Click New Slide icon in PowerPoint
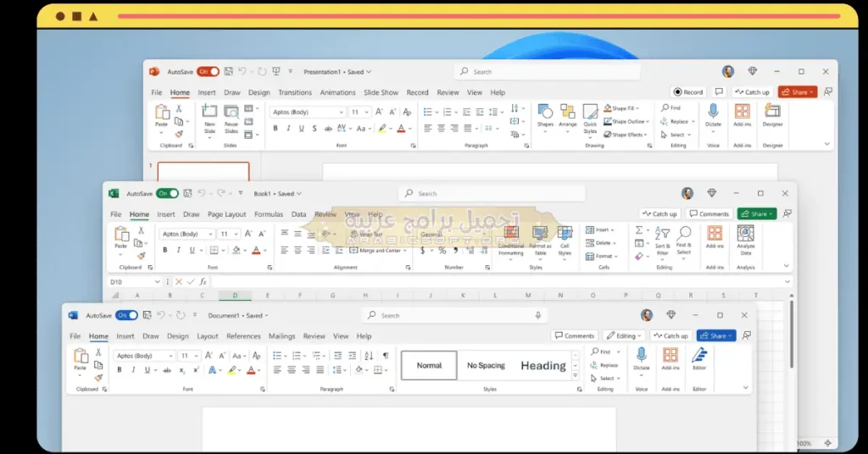 209,112
